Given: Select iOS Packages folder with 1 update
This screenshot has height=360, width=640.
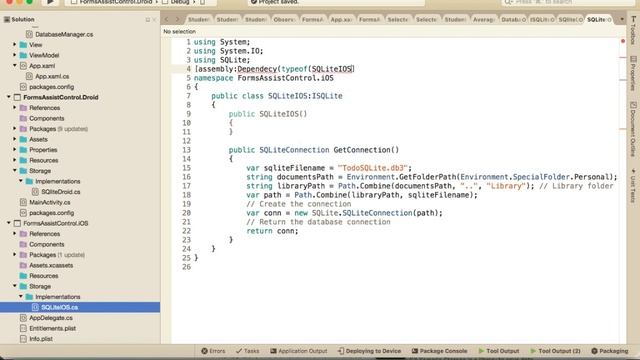Looking at the screenshot, I should point(57,255).
